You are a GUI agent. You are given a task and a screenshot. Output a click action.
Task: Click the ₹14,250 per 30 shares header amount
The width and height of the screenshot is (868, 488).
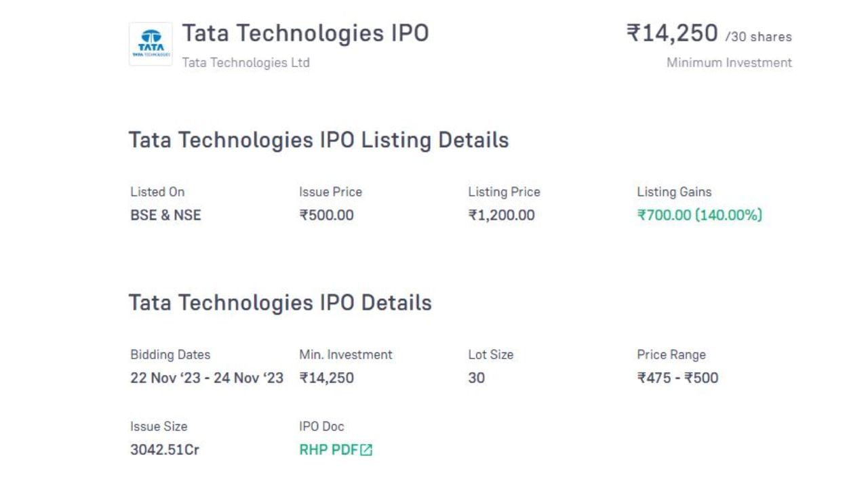tap(708, 33)
